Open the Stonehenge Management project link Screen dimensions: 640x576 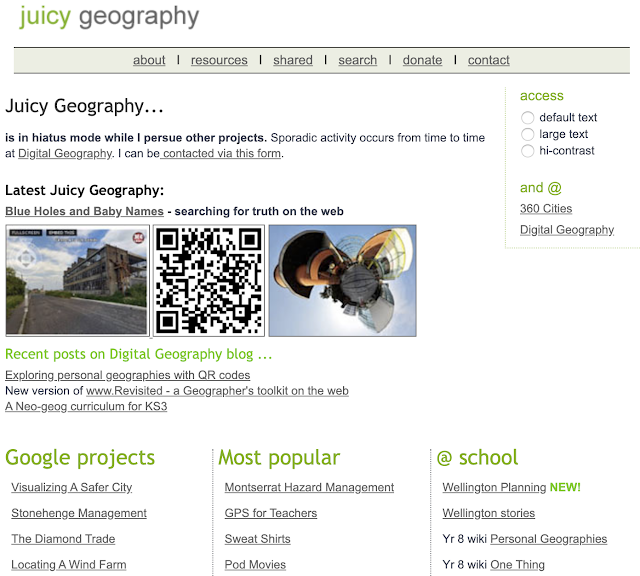coord(79,513)
